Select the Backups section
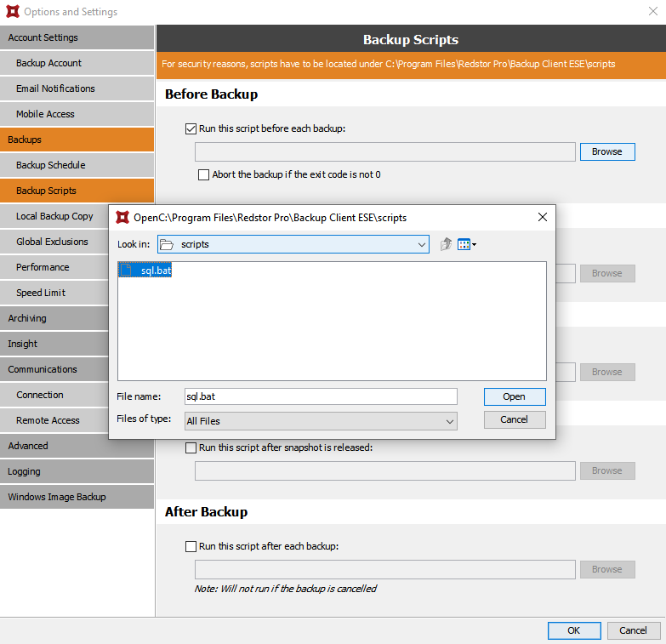This screenshot has width=666, height=644. [77, 140]
